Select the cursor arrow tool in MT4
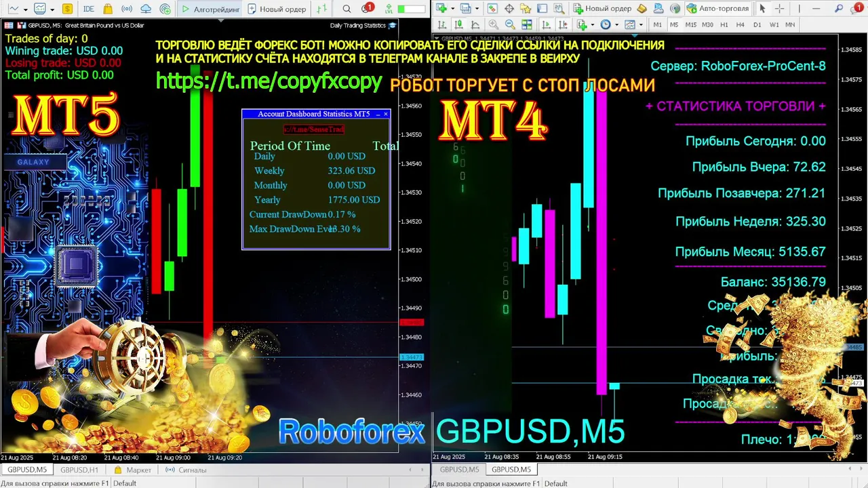 click(x=762, y=9)
